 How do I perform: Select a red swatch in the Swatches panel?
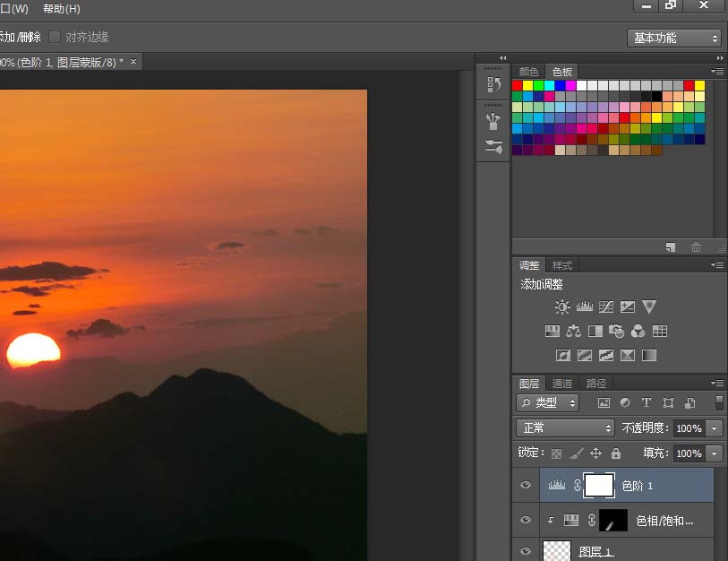pyautogui.click(x=518, y=84)
